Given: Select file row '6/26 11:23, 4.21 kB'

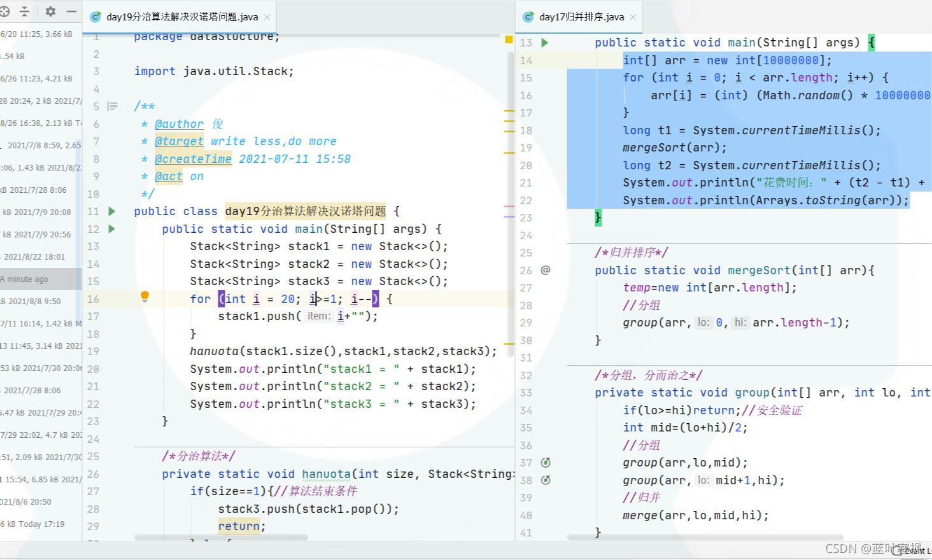Looking at the screenshot, I should click(x=41, y=78).
